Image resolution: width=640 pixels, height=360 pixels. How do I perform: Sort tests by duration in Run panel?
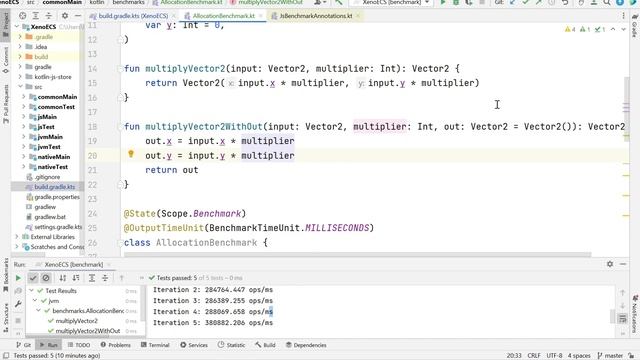(76, 278)
